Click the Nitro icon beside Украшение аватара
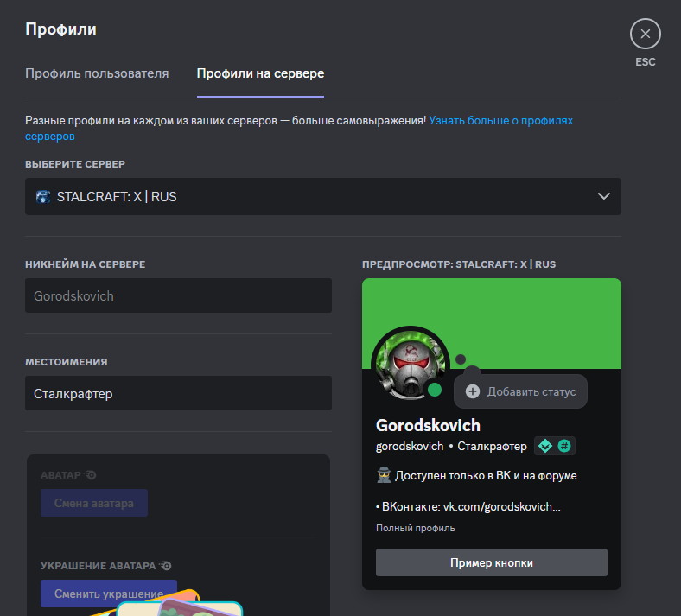The width and height of the screenshot is (681, 616). (165, 566)
